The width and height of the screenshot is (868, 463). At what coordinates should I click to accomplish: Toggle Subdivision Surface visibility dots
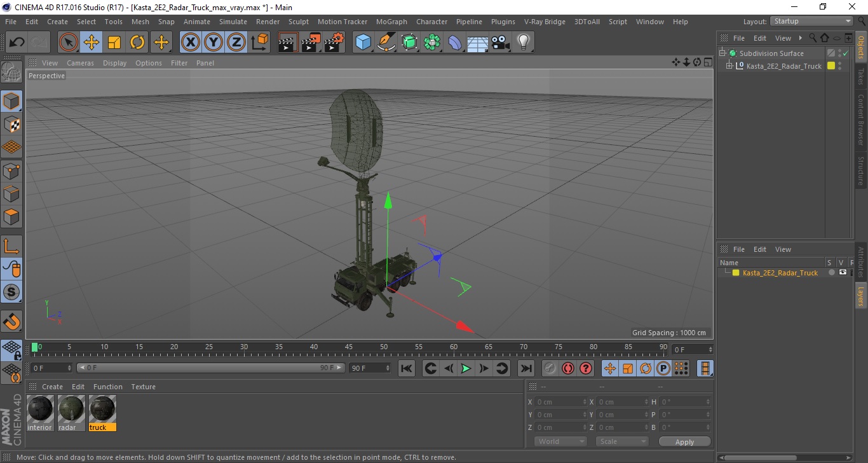pyautogui.click(x=839, y=53)
